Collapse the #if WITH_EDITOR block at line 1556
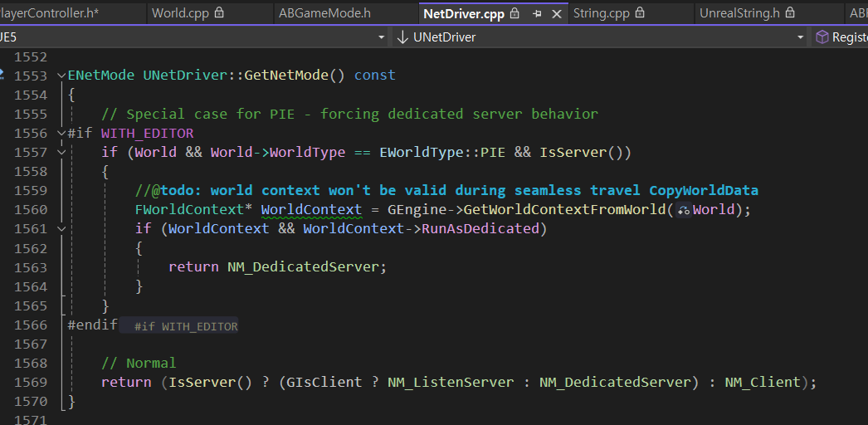 (x=61, y=133)
